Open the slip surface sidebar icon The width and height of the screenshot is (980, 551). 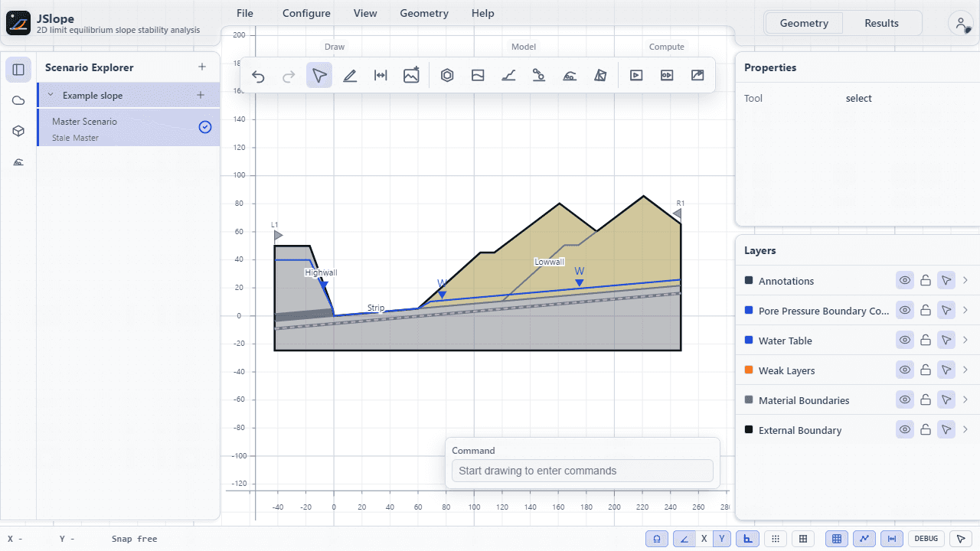pos(18,161)
